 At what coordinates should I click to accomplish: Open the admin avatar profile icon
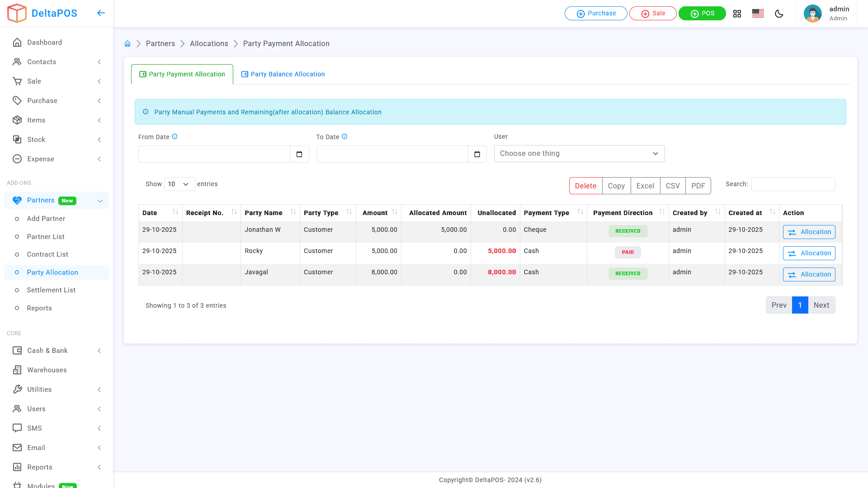click(x=813, y=14)
